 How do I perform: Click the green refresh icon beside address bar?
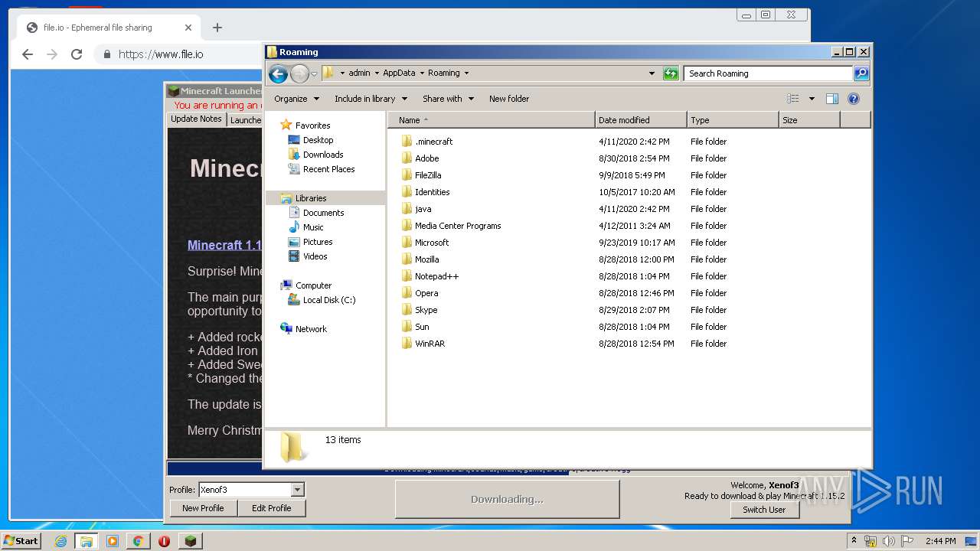(671, 73)
